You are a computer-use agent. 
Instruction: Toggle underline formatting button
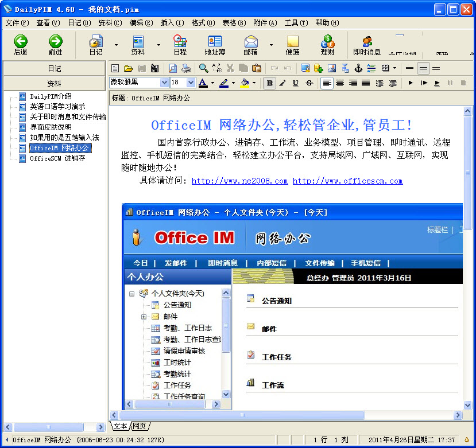(295, 83)
